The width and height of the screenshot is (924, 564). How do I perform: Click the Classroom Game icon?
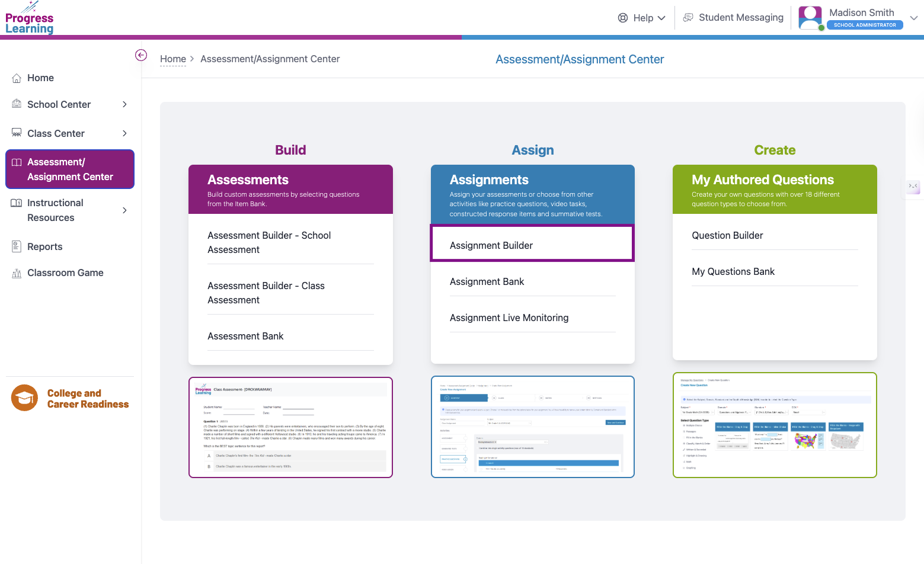17,273
